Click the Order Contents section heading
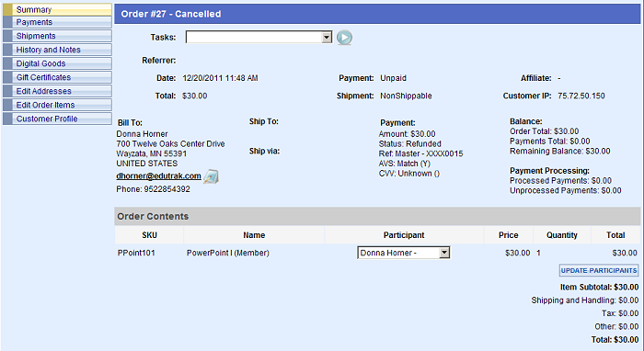 153,217
